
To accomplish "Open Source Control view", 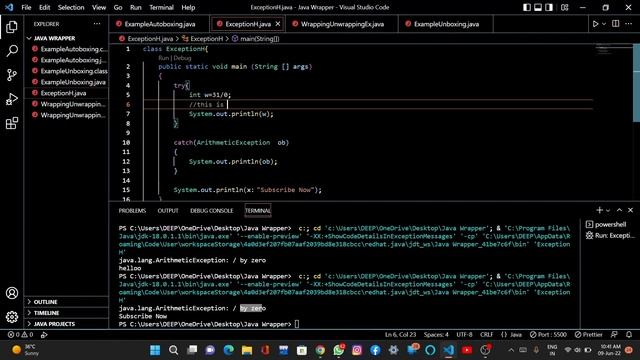I will (12, 75).
